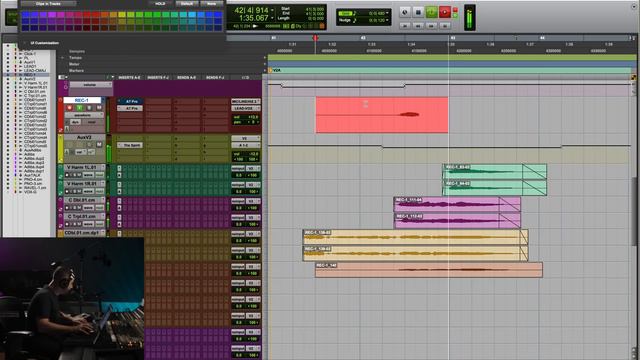
Task: Open the A 1-2 output selector on AuxV2
Action: (246, 145)
